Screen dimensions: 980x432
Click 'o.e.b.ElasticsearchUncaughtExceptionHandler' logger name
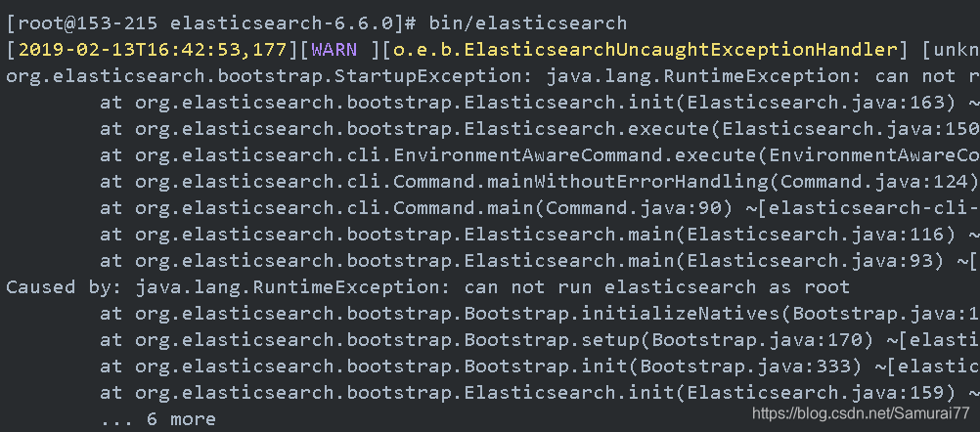[645, 50]
